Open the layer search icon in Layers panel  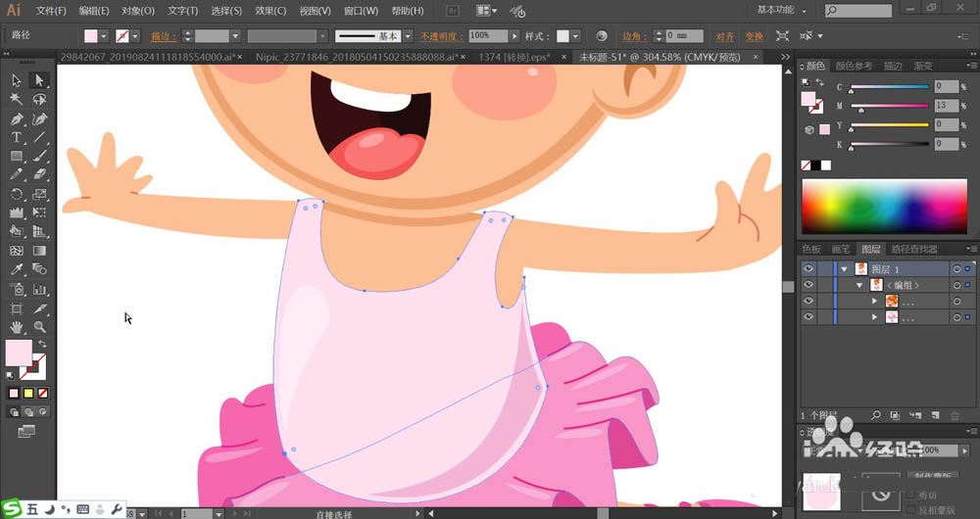[x=876, y=415]
